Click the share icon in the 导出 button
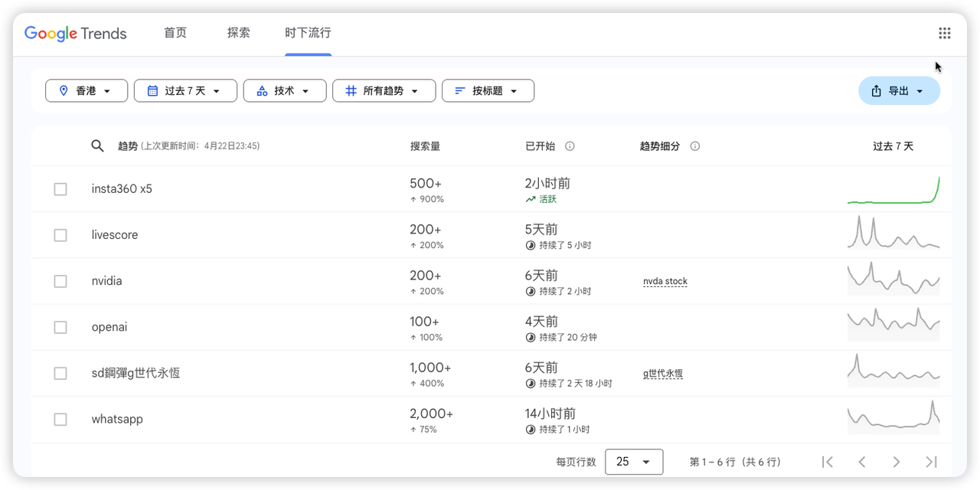This screenshot has height=490, width=980. [x=876, y=91]
